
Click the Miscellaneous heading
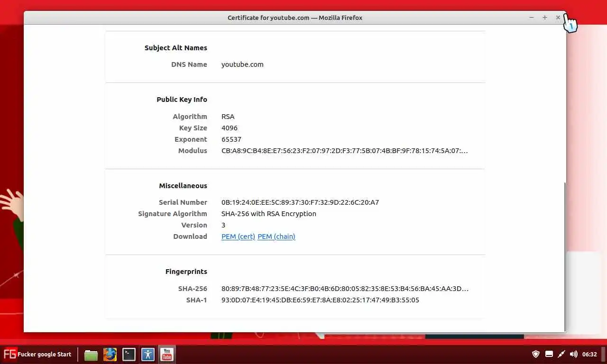point(183,186)
